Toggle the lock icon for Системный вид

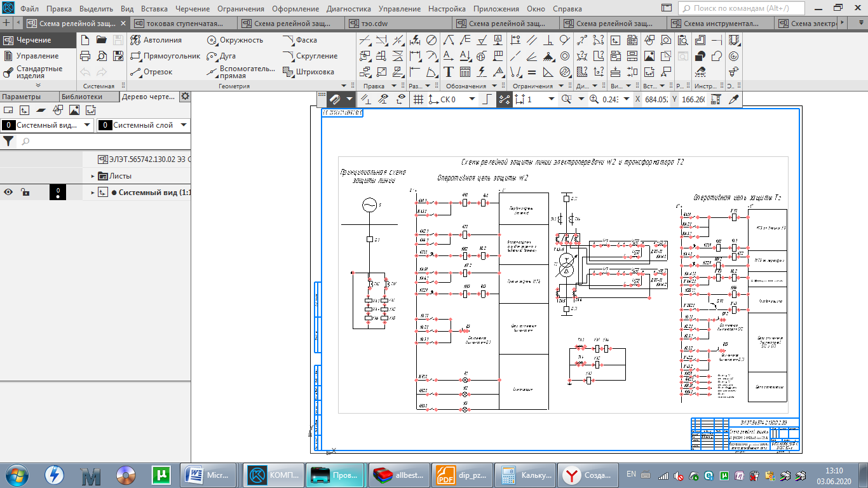pyautogui.click(x=24, y=193)
